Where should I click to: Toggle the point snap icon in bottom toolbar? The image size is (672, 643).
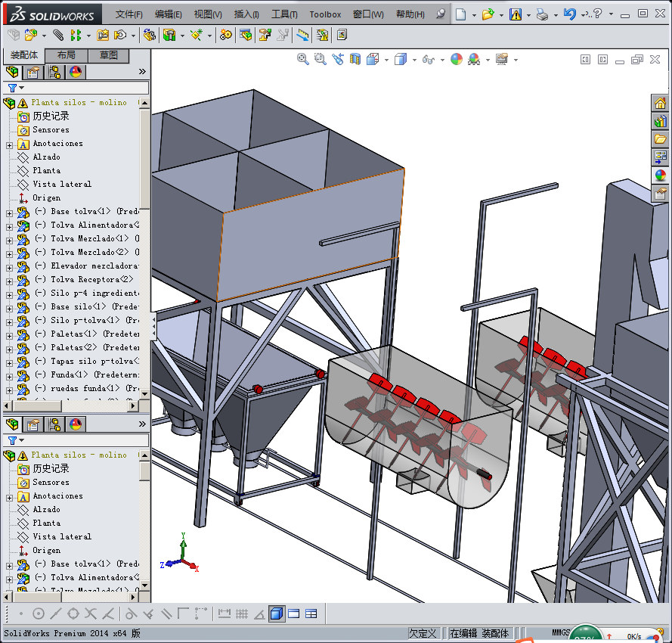pos(20,613)
